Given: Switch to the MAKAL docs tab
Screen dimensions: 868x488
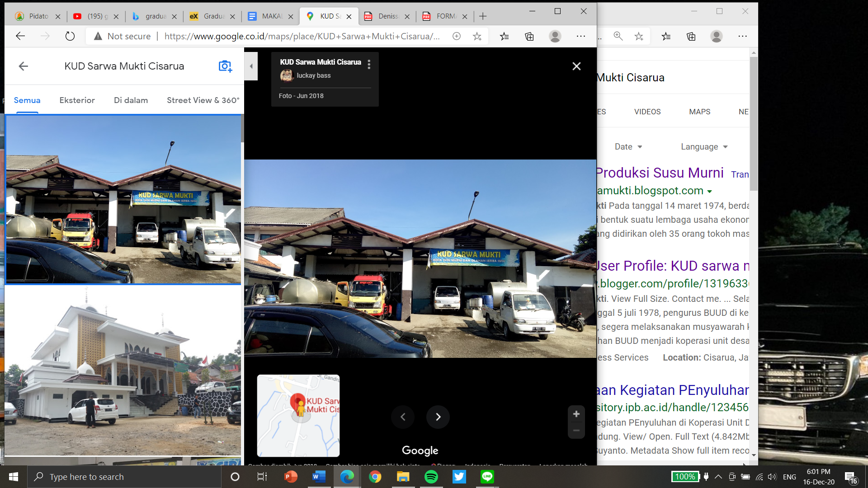Looking at the screenshot, I should [x=272, y=16].
